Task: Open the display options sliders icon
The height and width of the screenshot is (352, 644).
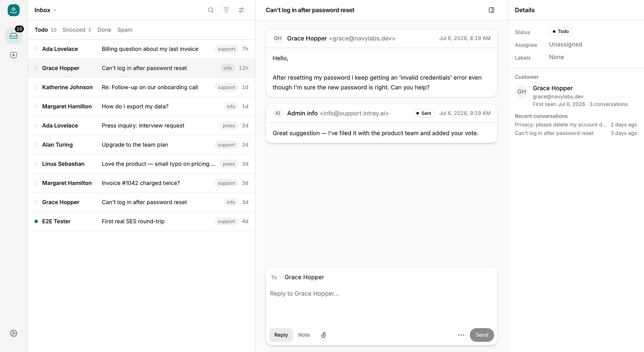Action: coord(241,10)
